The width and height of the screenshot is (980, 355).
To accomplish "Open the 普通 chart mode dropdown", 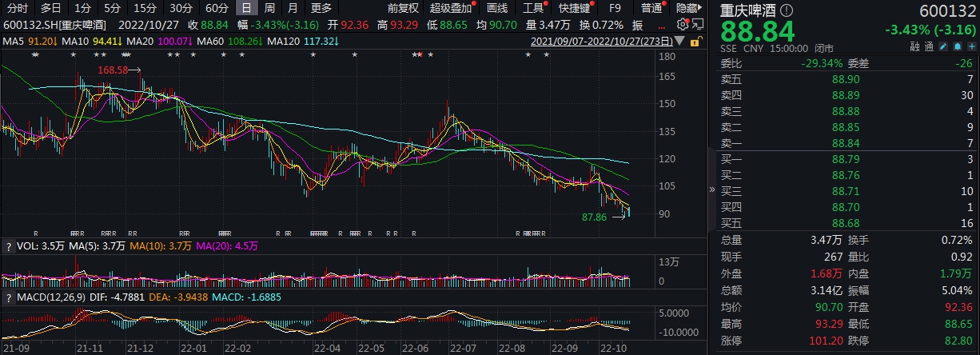I will [653, 8].
